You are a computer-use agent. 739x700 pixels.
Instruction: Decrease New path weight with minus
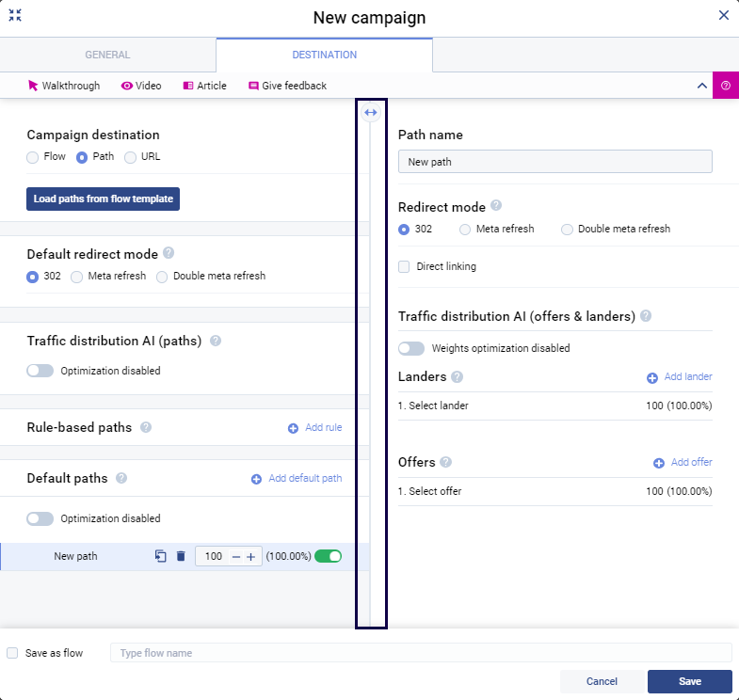(x=235, y=557)
